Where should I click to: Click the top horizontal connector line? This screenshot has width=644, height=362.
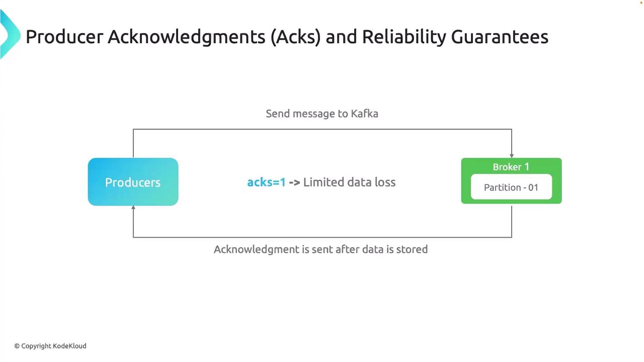322,129
